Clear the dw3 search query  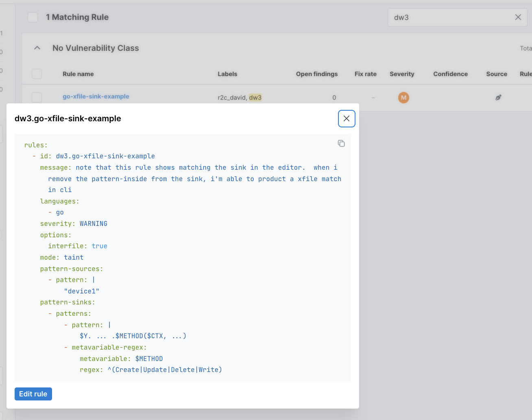518,17
